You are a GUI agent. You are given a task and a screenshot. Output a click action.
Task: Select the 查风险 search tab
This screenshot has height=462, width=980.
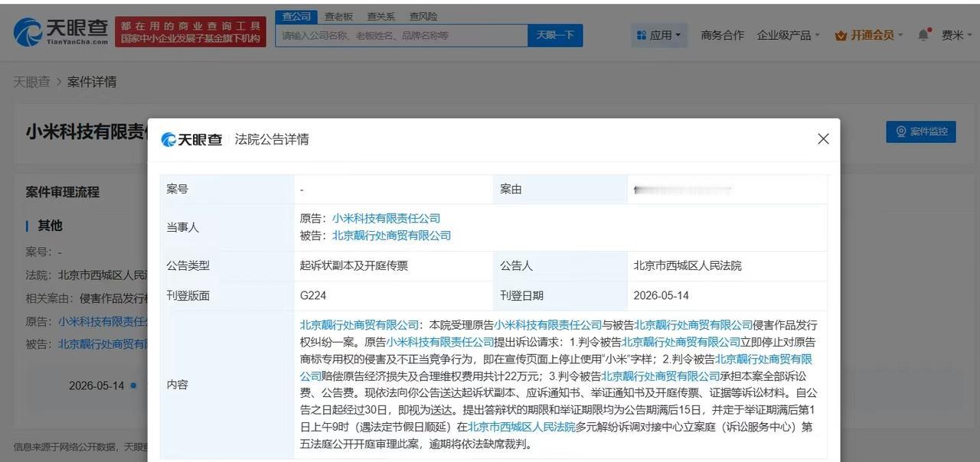coord(423,16)
